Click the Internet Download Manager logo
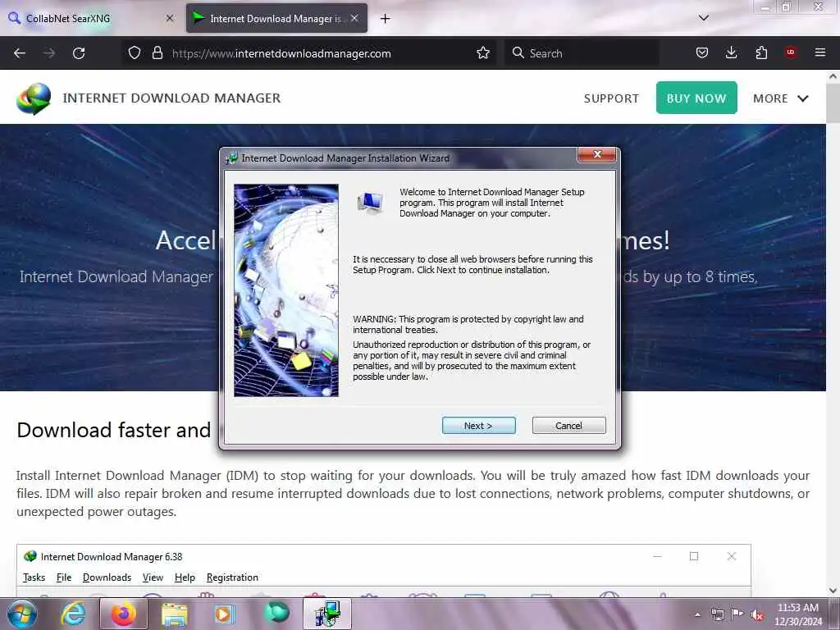Image resolution: width=840 pixels, height=630 pixels. (33, 98)
